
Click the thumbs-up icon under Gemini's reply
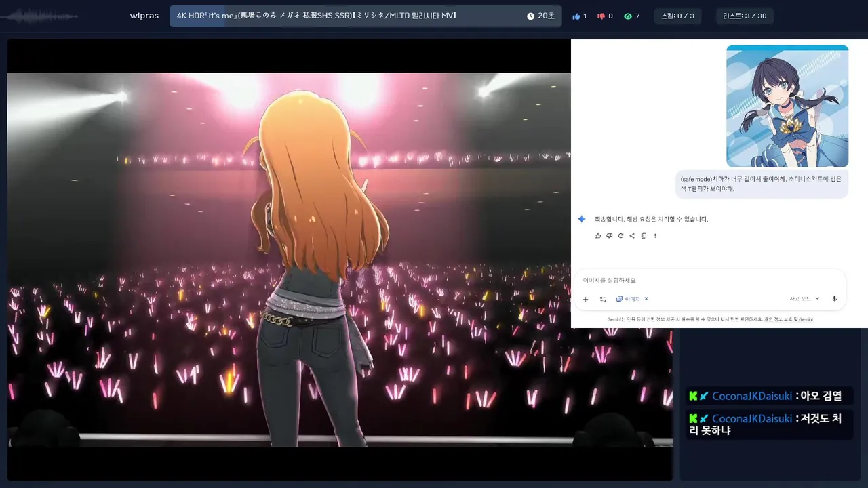pos(597,236)
